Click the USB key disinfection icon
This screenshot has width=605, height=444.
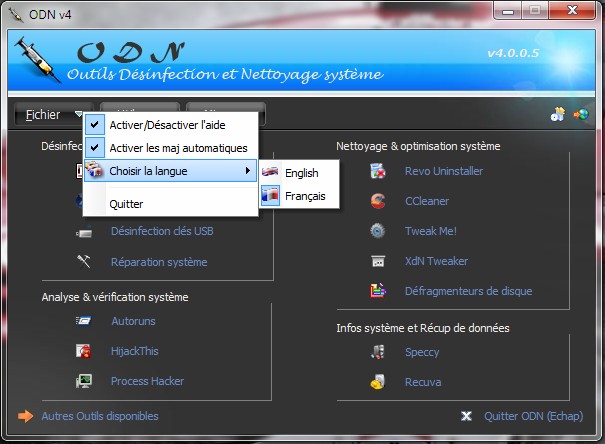(84, 233)
